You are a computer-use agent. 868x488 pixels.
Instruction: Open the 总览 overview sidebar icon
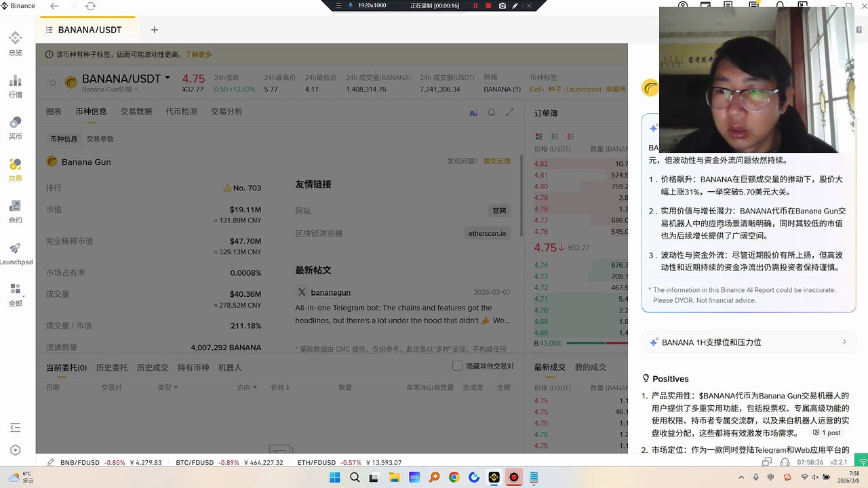[15, 43]
